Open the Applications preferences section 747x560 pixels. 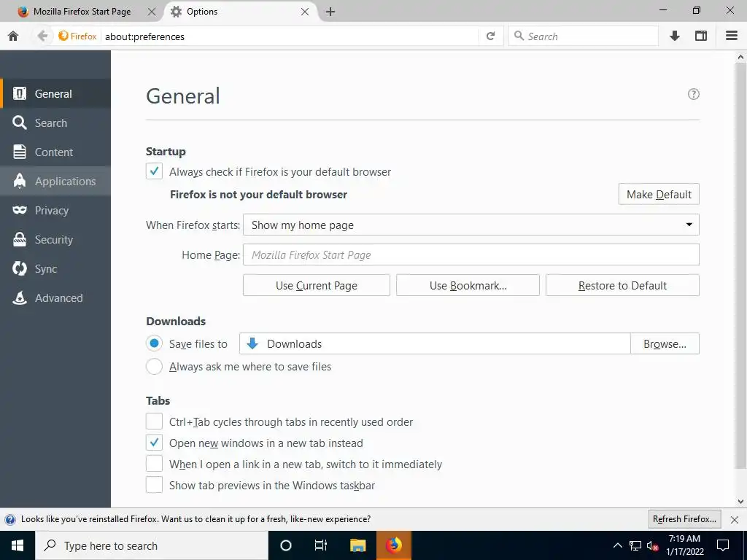click(x=55, y=181)
